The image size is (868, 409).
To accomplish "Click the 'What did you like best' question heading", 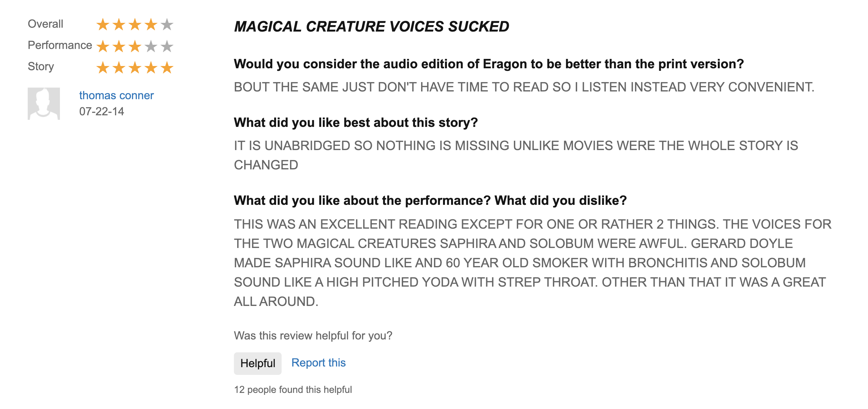I will pos(355,122).
